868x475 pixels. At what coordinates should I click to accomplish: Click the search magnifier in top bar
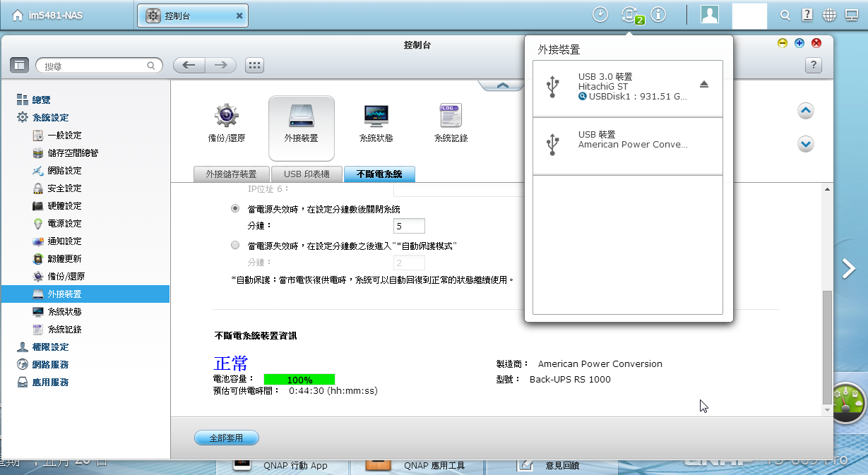[785, 15]
